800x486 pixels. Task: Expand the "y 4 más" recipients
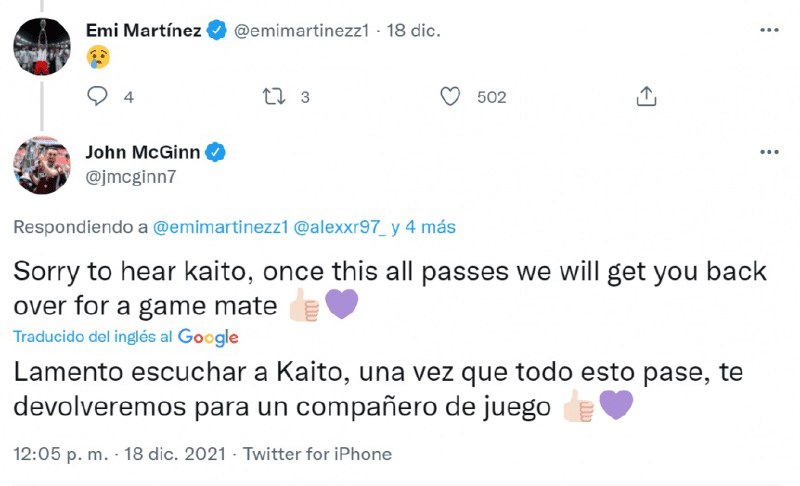pos(423,227)
